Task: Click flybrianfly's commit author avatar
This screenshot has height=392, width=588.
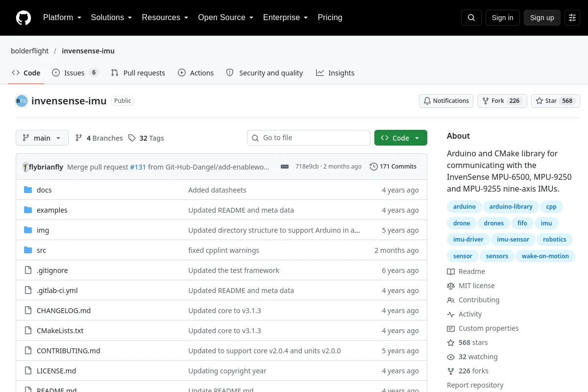Action: pyautogui.click(x=25, y=167)
